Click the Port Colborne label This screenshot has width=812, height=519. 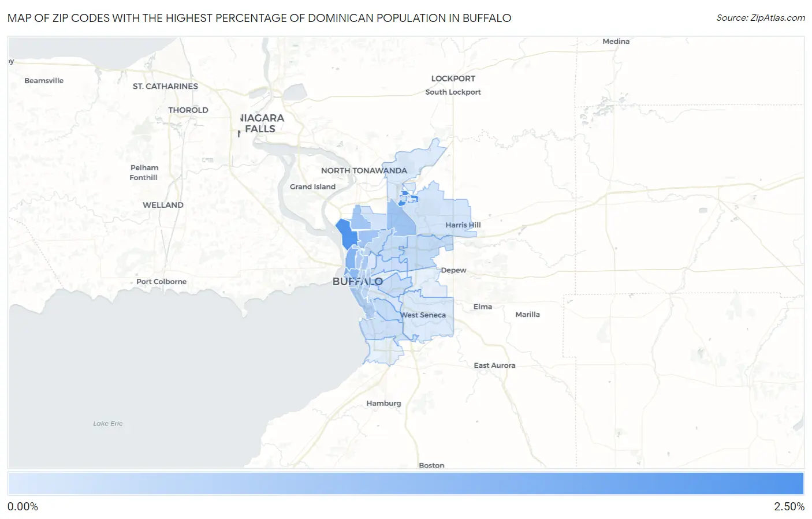pyautogui.click(x=161, y=282)
